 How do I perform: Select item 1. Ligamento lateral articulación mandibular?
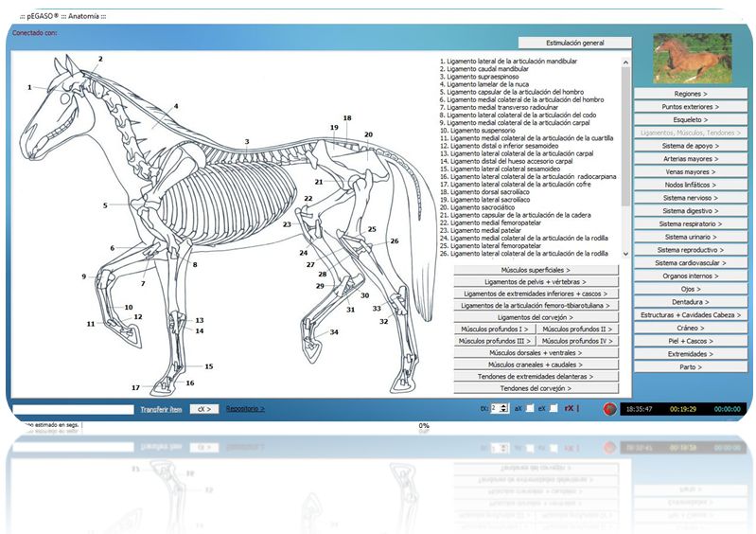tap(508, 62)
